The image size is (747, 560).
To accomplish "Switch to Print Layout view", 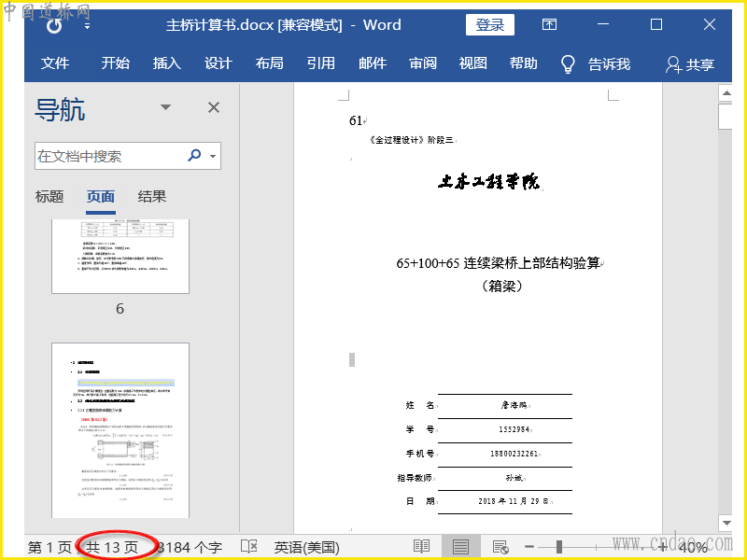I will click(x=460, y=547).
